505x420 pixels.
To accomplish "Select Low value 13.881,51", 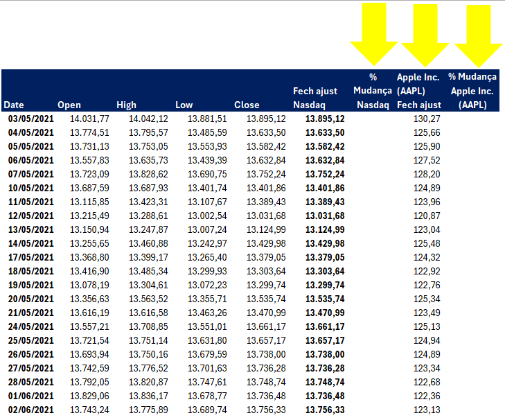I will coord(207,119).
